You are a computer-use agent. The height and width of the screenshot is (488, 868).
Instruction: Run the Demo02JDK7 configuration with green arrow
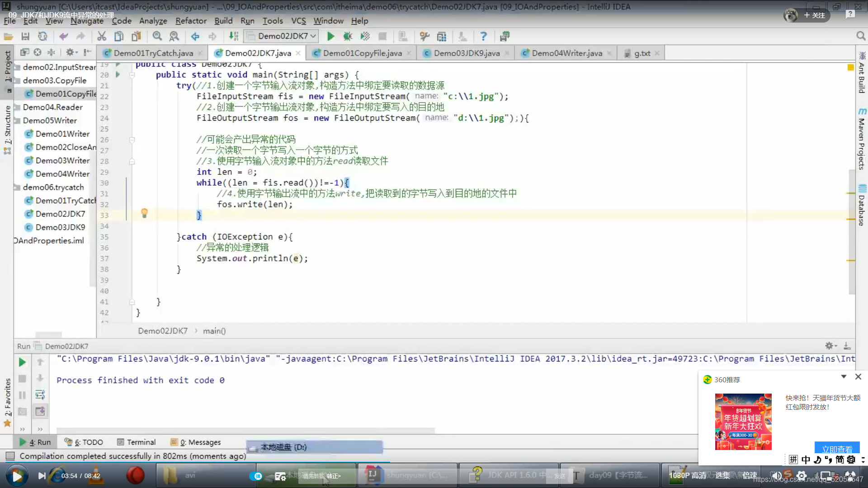tap(330, 36)
